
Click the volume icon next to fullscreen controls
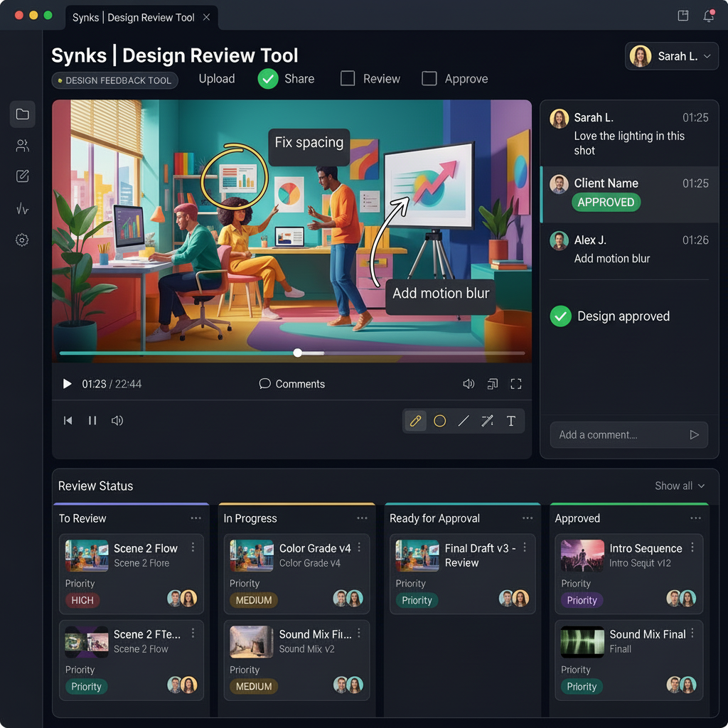tap(469, 384)
